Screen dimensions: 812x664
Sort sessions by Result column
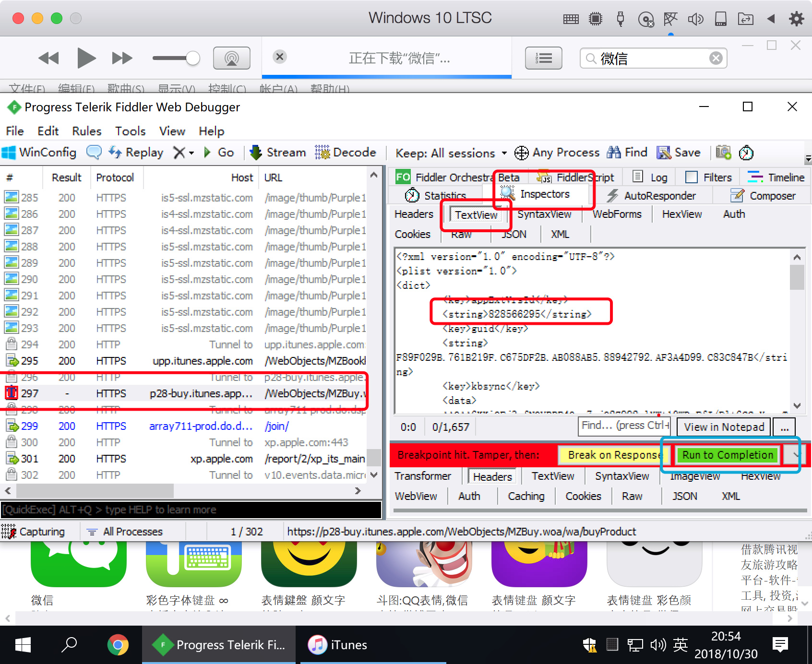click(67, 178)
